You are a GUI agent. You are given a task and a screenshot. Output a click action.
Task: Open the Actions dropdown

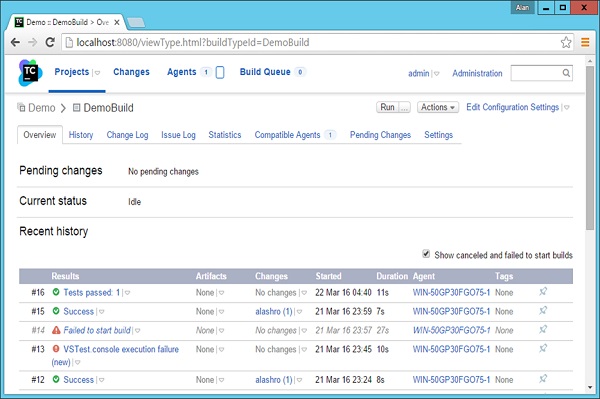click(438, 107)
